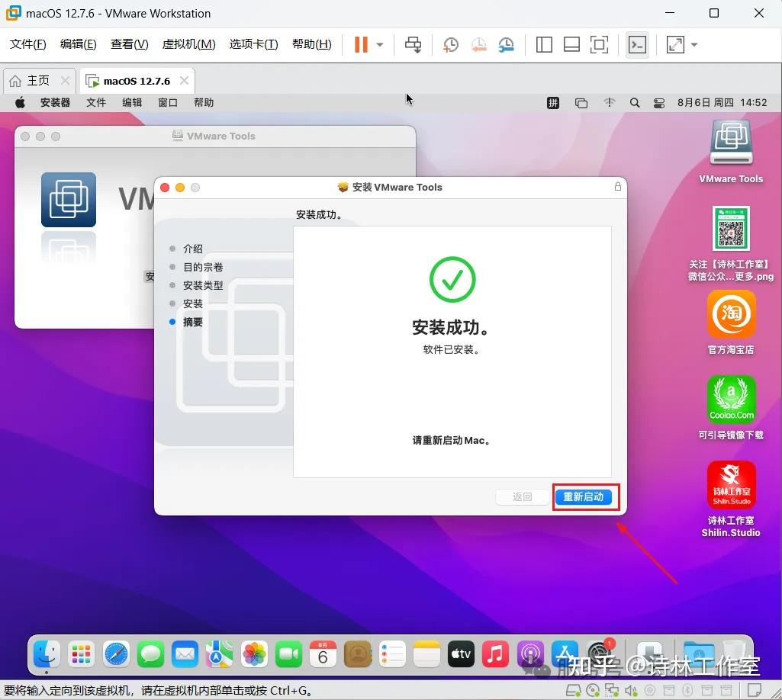Image resolution: width=782 pixels, height=700 pixels.
Task: Open the 文件(F) menu in VMware Workstation
Action: pyautogui.click(x=28, y=44)
